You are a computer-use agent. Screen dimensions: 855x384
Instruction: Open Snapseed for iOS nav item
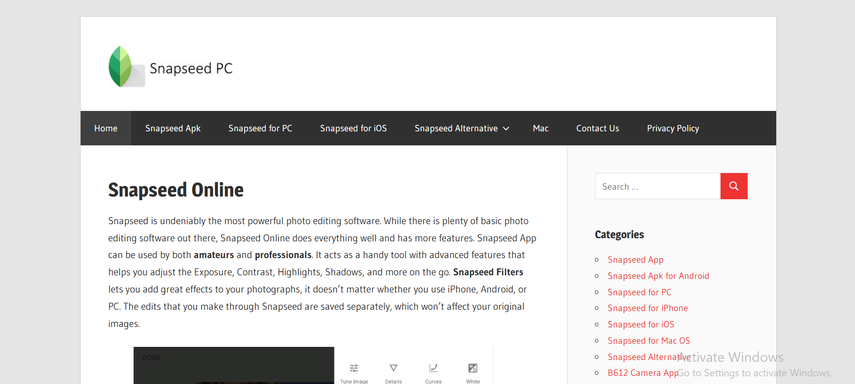coord(353,128)
